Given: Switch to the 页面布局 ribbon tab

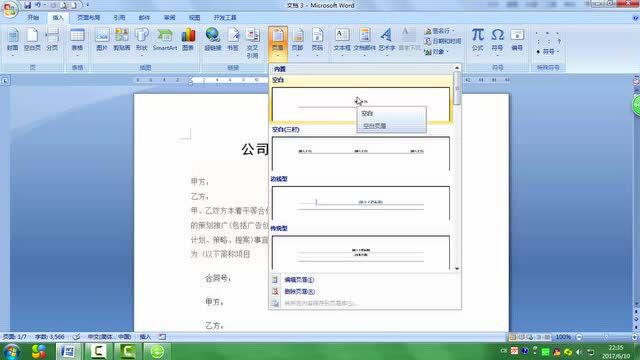Looking at the screenshot, I should click(x=89, y=18).
